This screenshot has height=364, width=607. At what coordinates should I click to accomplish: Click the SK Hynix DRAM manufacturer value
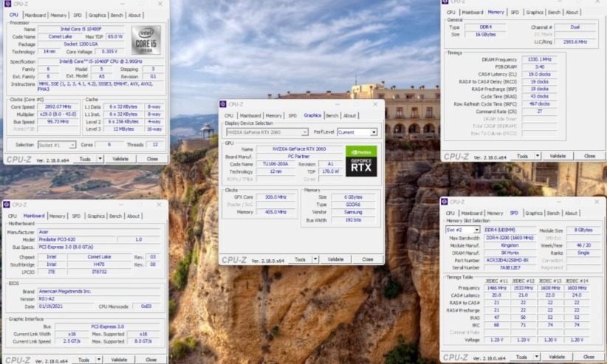[510, 253]
